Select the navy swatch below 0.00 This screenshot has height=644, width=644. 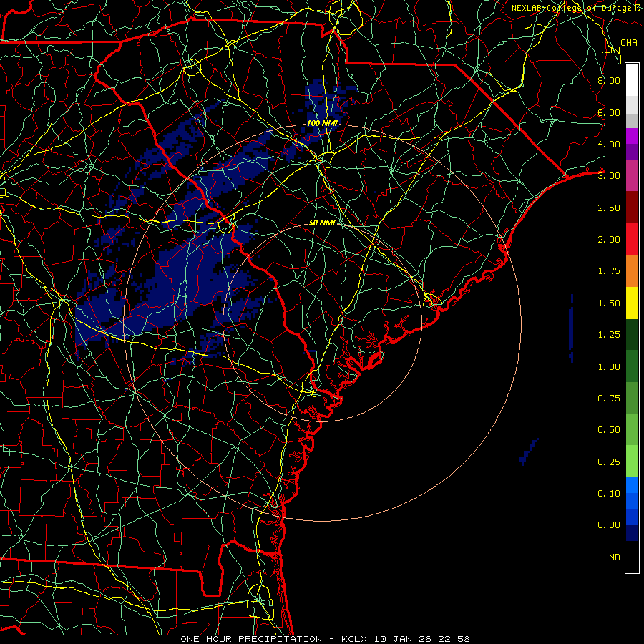632,533
